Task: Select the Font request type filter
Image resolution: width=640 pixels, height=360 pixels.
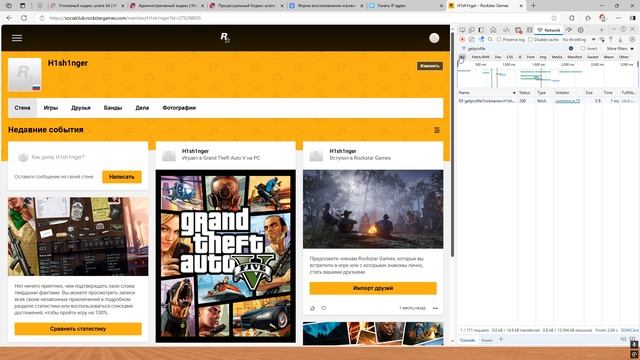Action: coord(531,57)
